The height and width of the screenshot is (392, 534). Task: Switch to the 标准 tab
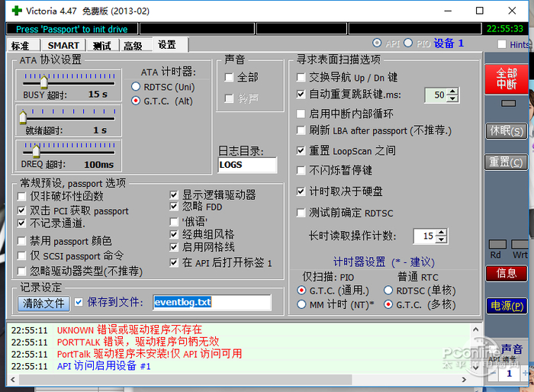point(23,45)
